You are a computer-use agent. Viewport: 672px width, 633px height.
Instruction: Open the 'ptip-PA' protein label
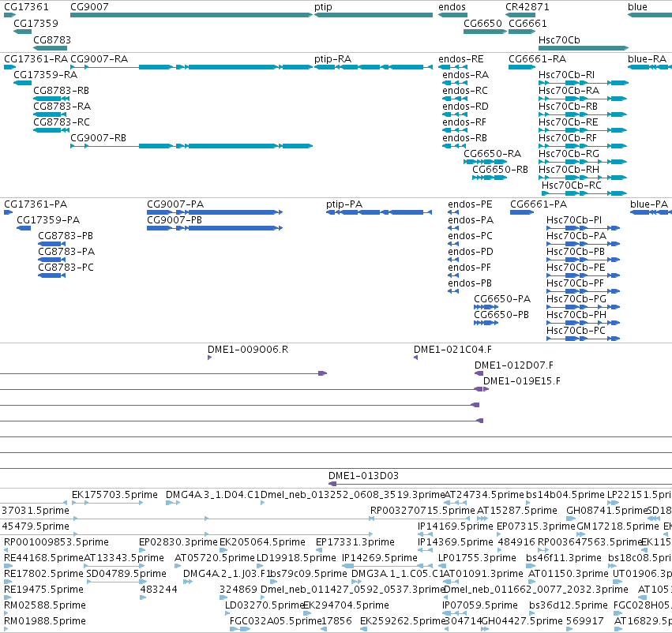pyautogui.click(x=344, y=204)
